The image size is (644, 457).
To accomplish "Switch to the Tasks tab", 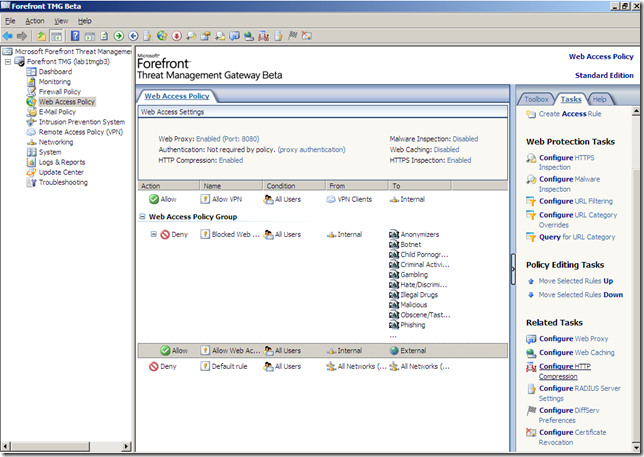I will coord(571,99).
